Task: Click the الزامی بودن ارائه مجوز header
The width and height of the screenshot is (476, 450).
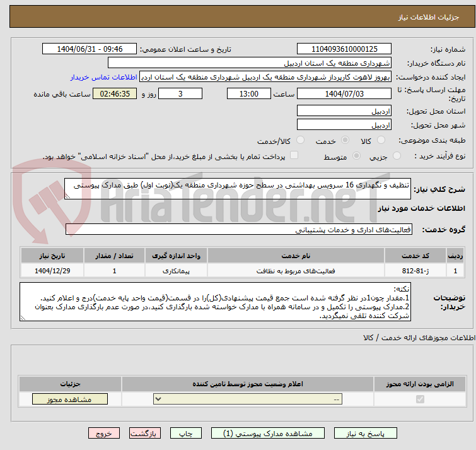Action: coord(420,384)
